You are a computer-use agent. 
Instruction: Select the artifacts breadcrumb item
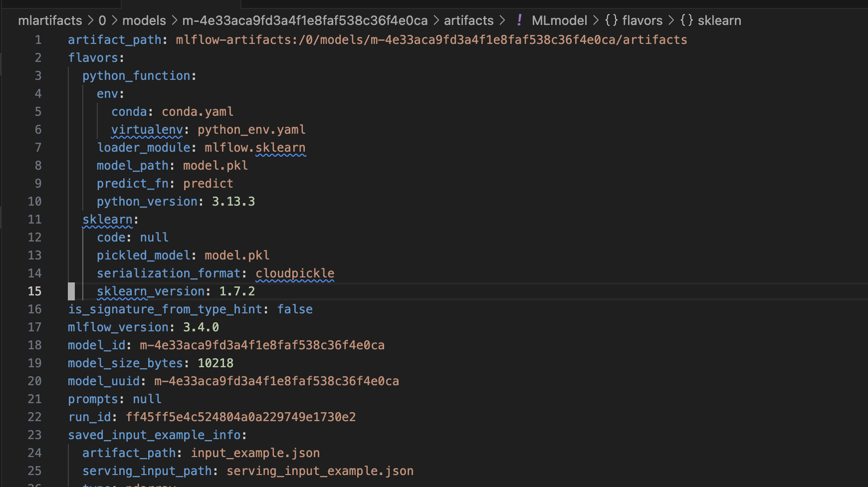point(468,20)
